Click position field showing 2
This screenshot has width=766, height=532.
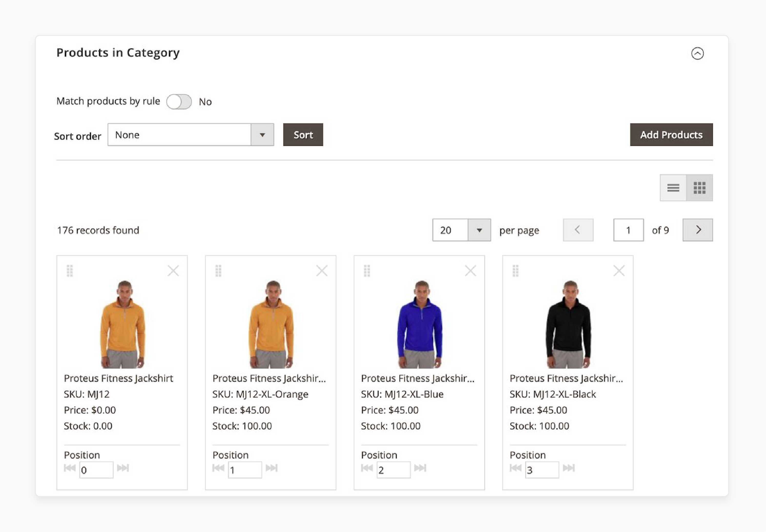pos(394,470)
